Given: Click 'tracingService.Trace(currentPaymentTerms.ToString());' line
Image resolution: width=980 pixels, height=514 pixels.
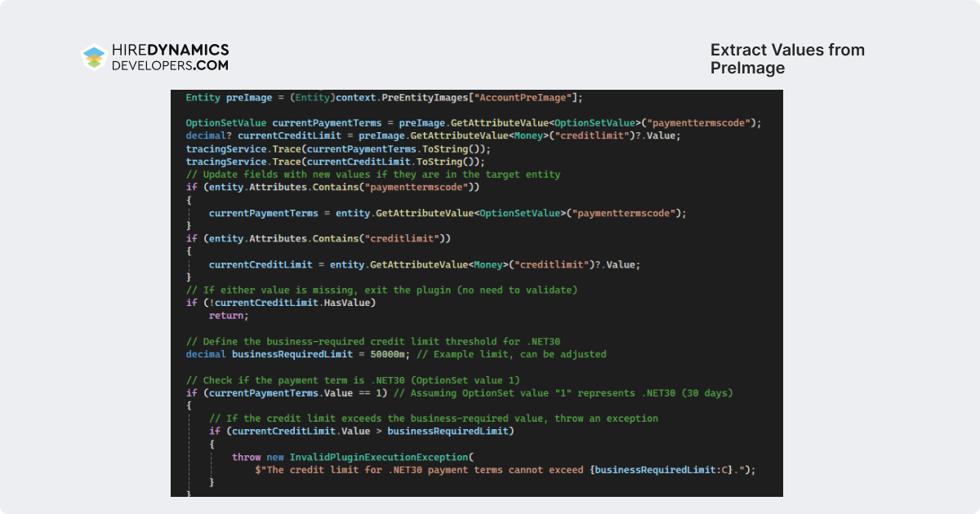Looking at the screenshot, I should pyautogui.click(x=338, y=148).
